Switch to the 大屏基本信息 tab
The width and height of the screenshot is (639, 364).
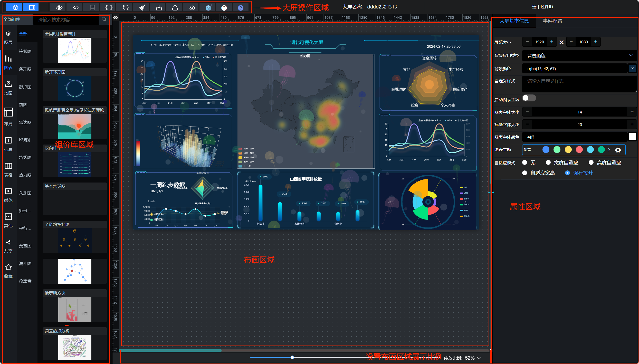click(x=514, y=21)
